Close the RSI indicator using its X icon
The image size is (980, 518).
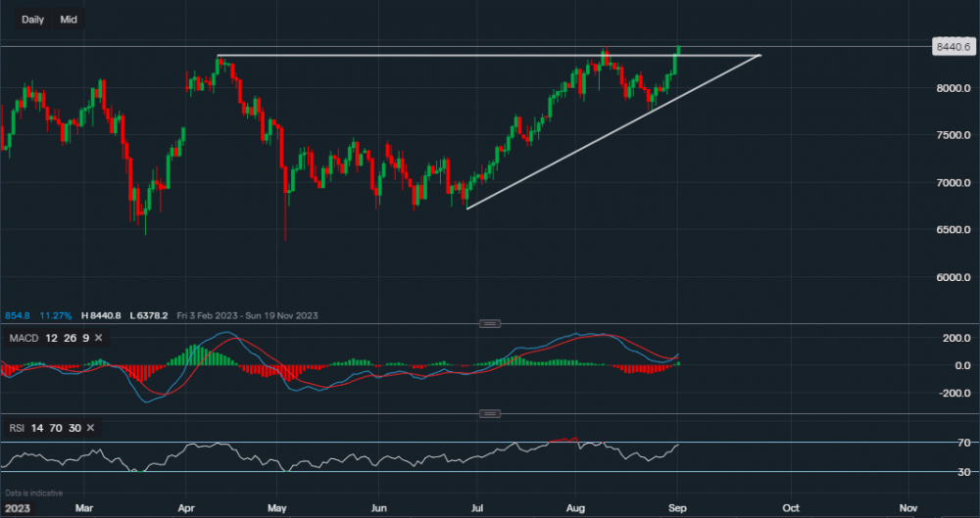coord(90,428)
